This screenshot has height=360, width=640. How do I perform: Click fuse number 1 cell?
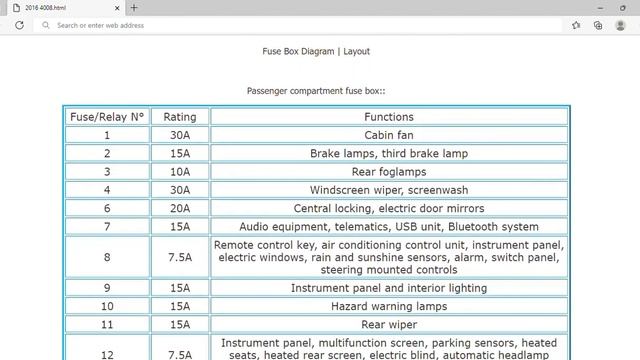tap(107, 135)
